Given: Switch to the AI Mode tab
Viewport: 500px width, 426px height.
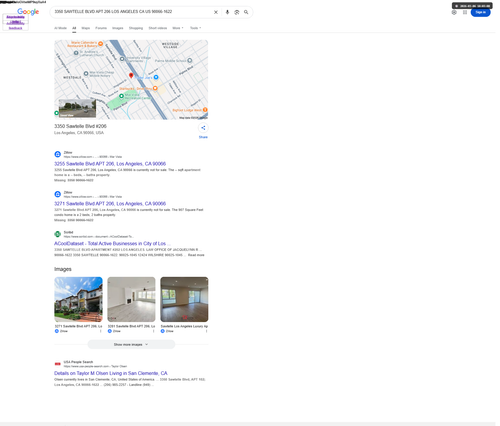Looking at the screenshot, I should pos(60,28).
